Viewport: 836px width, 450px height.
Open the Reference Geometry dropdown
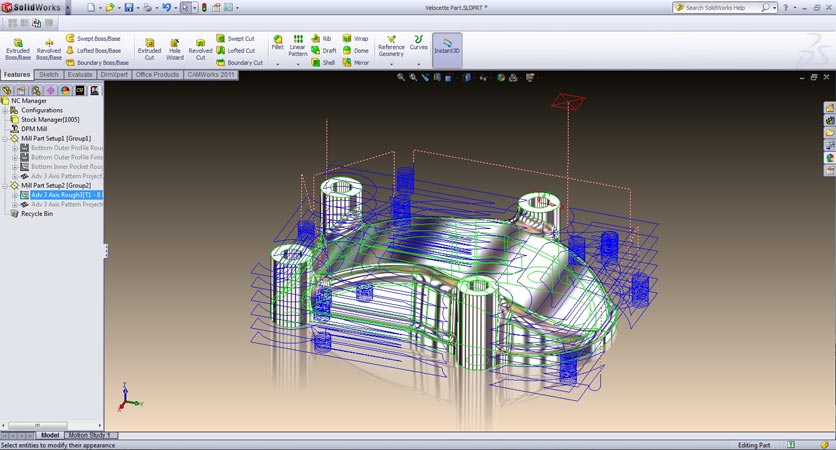click(x=391, y=64)
